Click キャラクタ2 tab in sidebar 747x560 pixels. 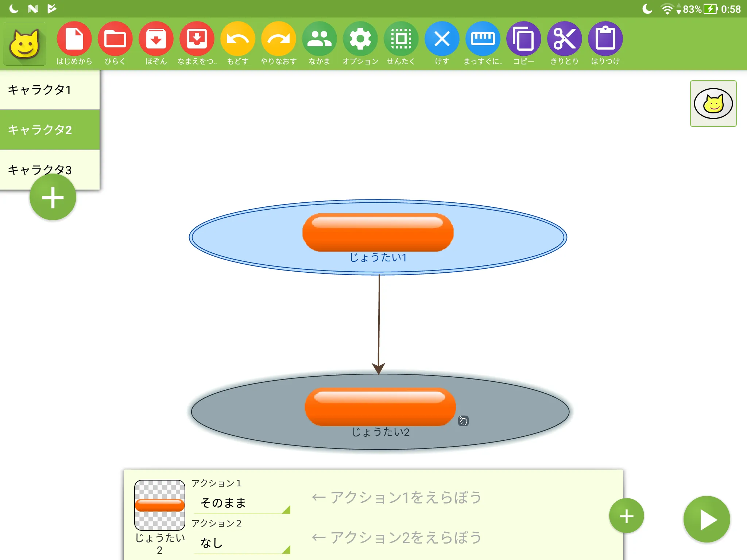pyautogui.click(x=49, y=129)
